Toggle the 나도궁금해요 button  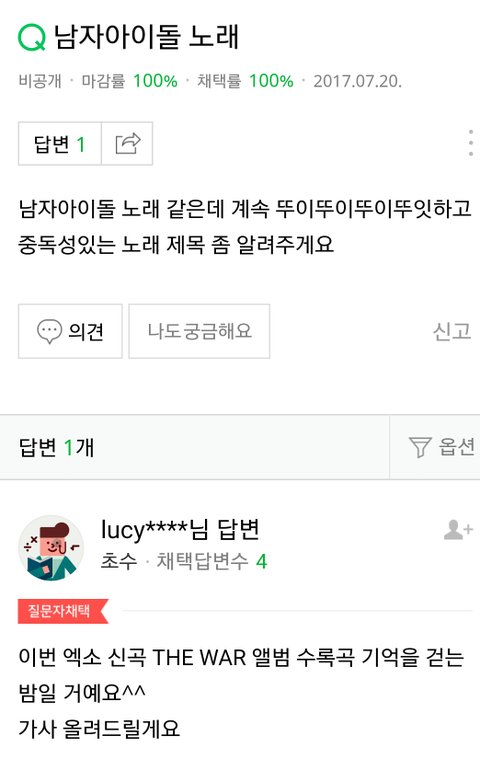pos(199,332)
